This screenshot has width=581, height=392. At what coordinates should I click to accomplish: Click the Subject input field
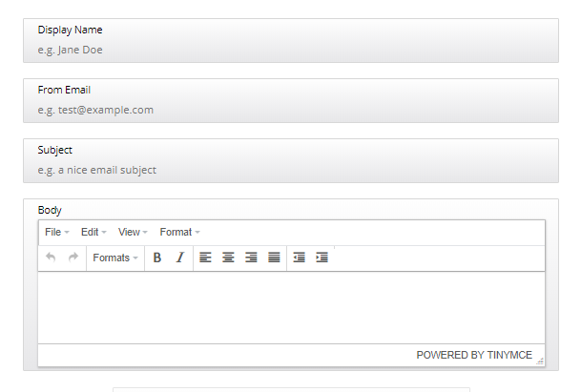(x=290, y=170)
